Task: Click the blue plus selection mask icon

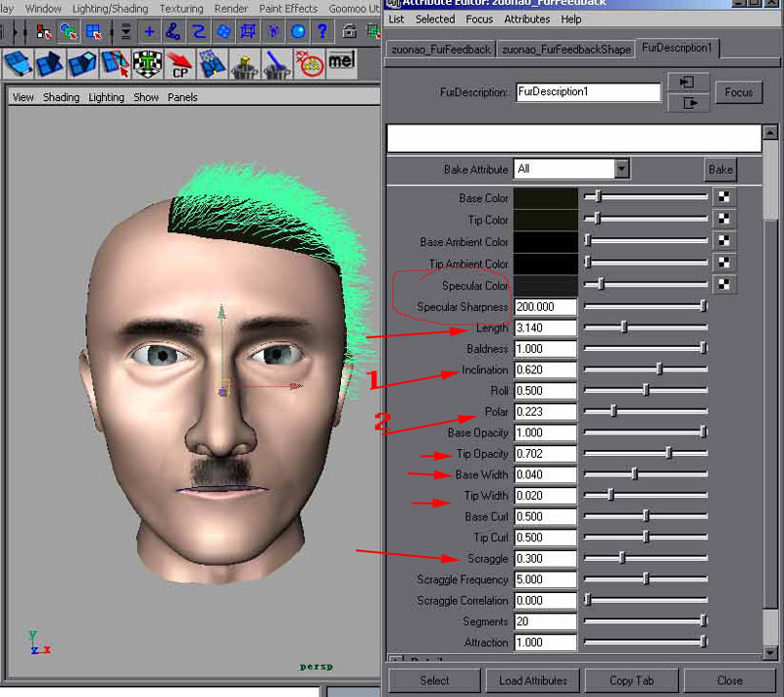Action: pos(149,32)
